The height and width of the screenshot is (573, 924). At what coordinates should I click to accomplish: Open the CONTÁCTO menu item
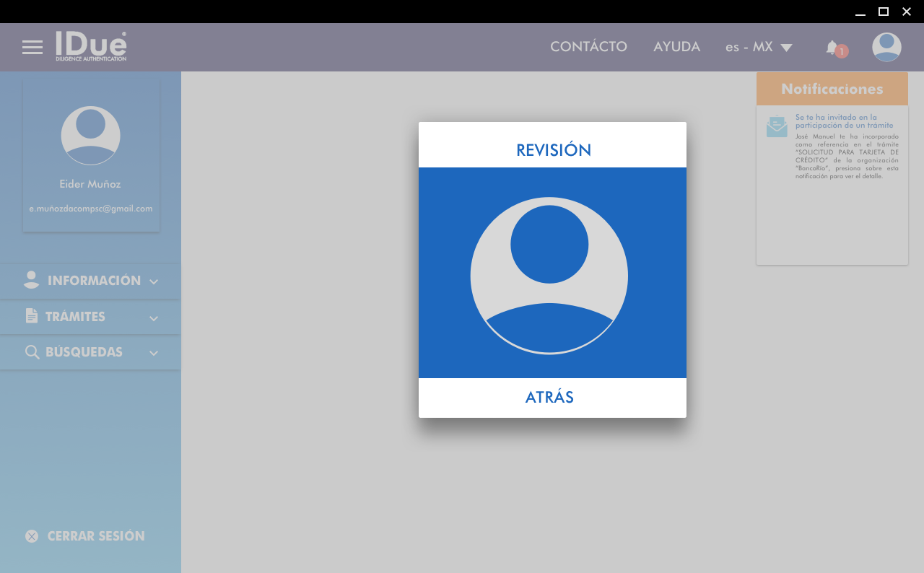coord(588,47)
